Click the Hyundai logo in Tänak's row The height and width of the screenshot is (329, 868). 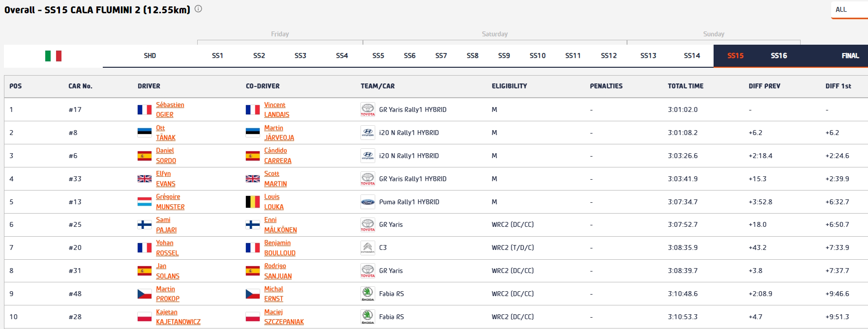[x=367, y=133]
